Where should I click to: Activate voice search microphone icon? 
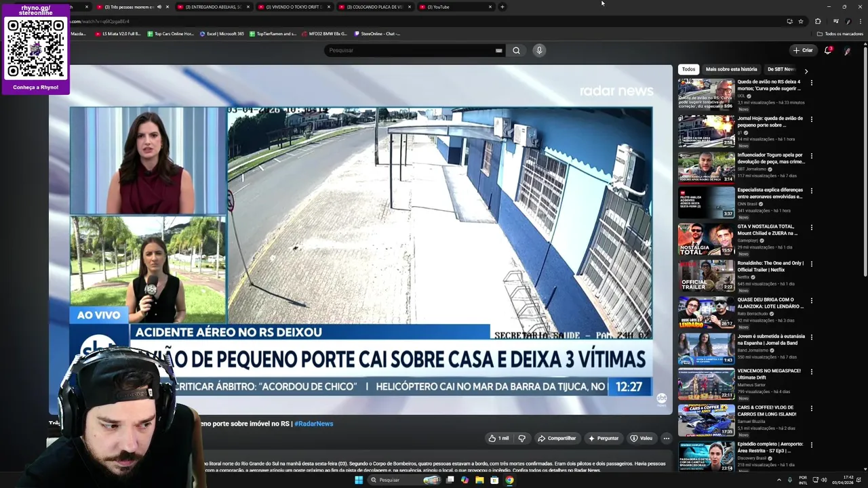[x=539, y=50]
